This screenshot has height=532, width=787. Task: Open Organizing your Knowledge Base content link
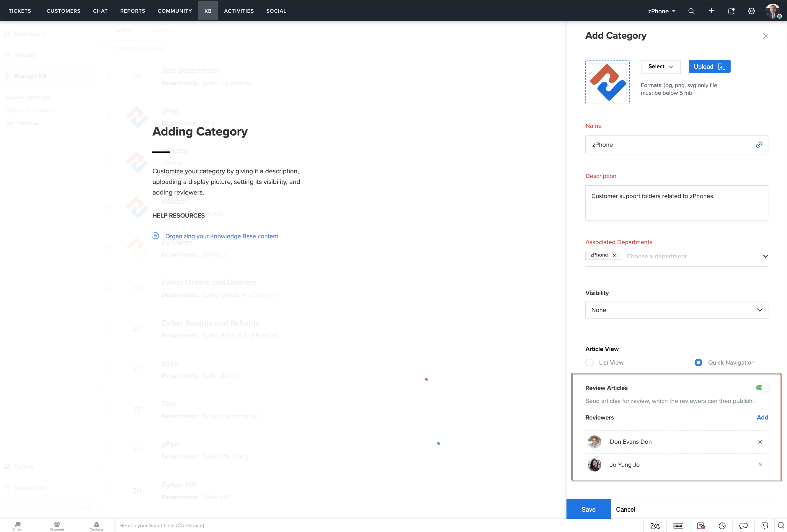[x=221, y=236]
